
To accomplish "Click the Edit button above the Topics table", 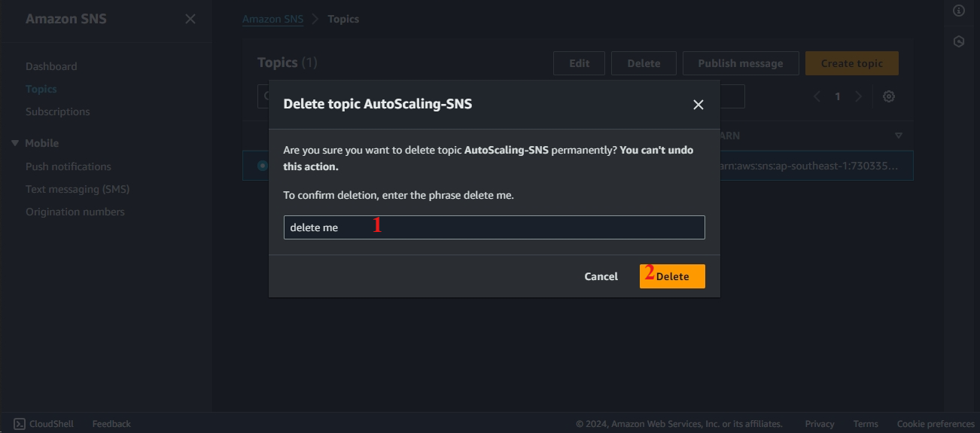I will point(579,63).
